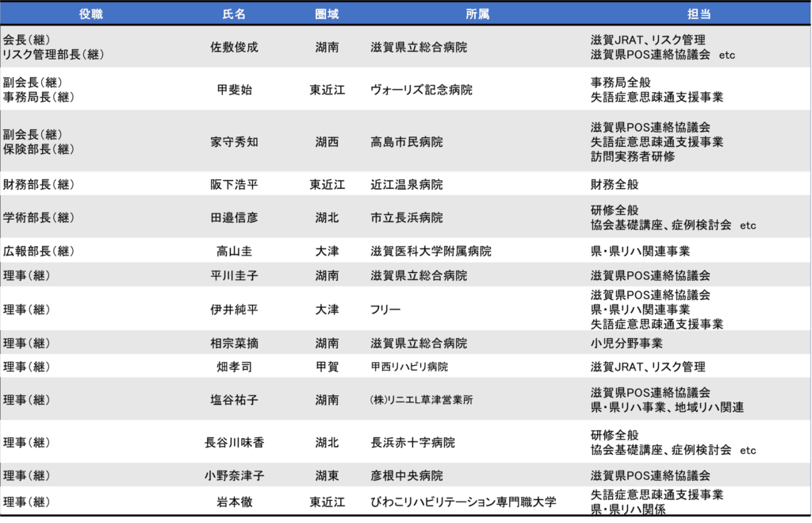Click ヴォーリズ記念病院 affiliation cell
Viewport: 812px width, 523px height.
coord(421,90)
